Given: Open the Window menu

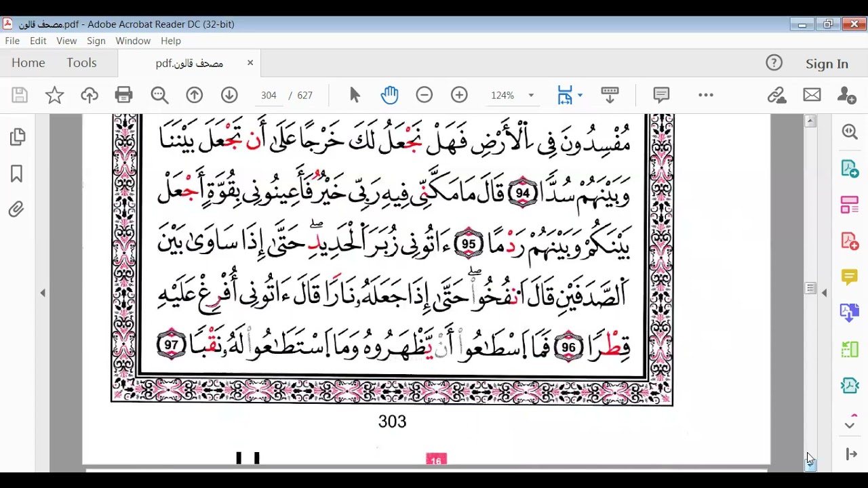Looking at the screenshot, I should (x=133, y=41).
